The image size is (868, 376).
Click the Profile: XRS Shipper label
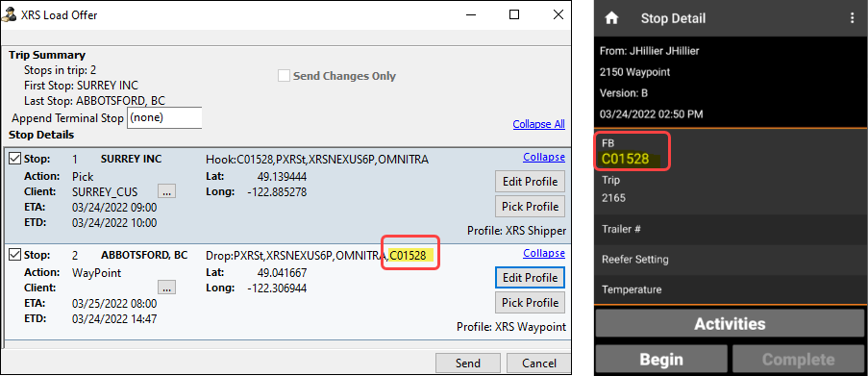(516, 231)
